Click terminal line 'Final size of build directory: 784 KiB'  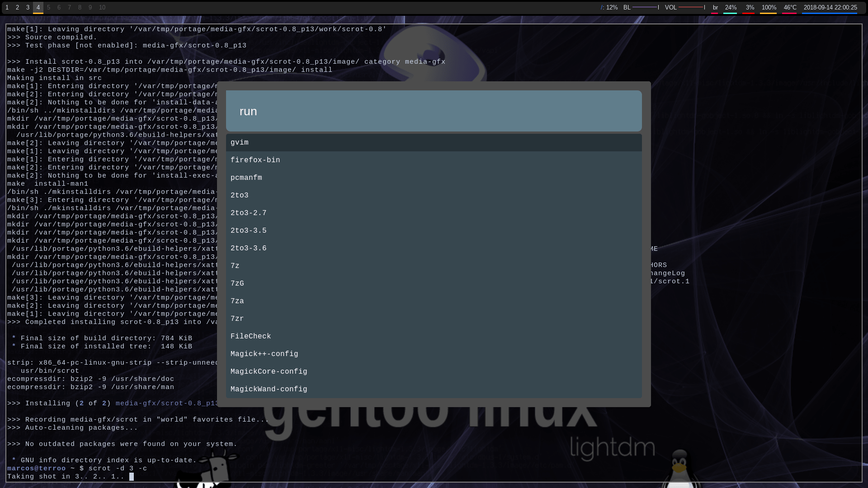tap(106, 338)
